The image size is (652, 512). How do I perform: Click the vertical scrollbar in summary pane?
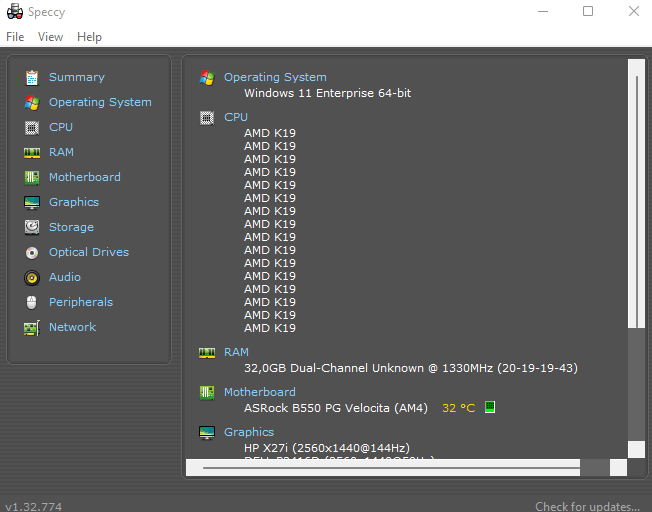click(x=636, y=259)
